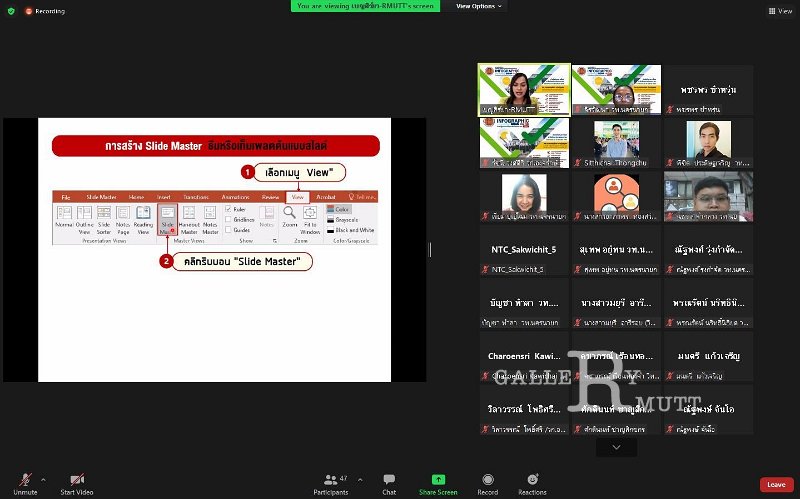800x499 pixels.
Task: Select the View tab in PowerPoint ribbon
Action: click(297, 197)
